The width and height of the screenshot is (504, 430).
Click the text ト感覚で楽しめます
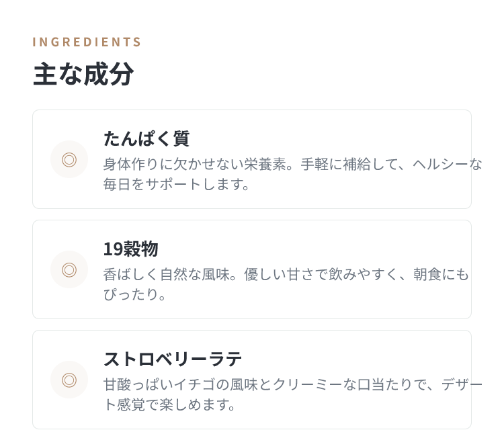pos(169,404)
